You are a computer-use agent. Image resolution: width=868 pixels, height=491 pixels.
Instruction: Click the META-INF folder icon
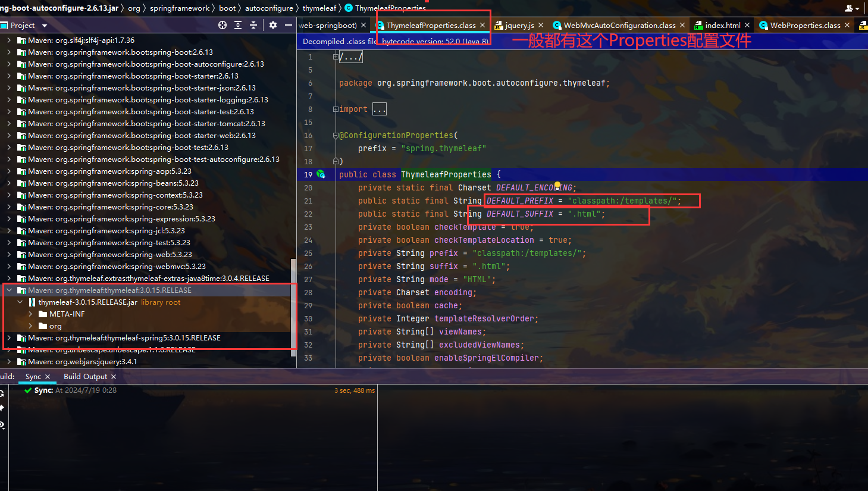pos(43,314)
